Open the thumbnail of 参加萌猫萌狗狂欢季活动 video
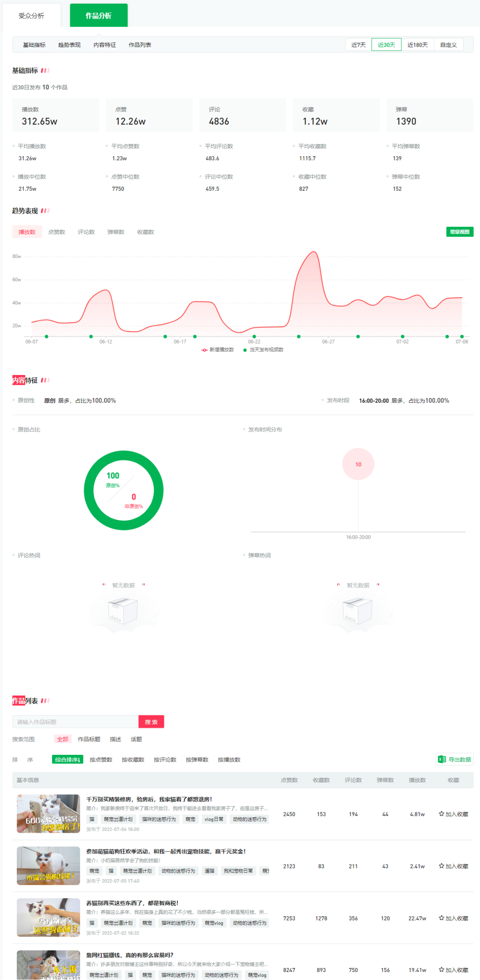The image size is (480, 980). [48, 866]
